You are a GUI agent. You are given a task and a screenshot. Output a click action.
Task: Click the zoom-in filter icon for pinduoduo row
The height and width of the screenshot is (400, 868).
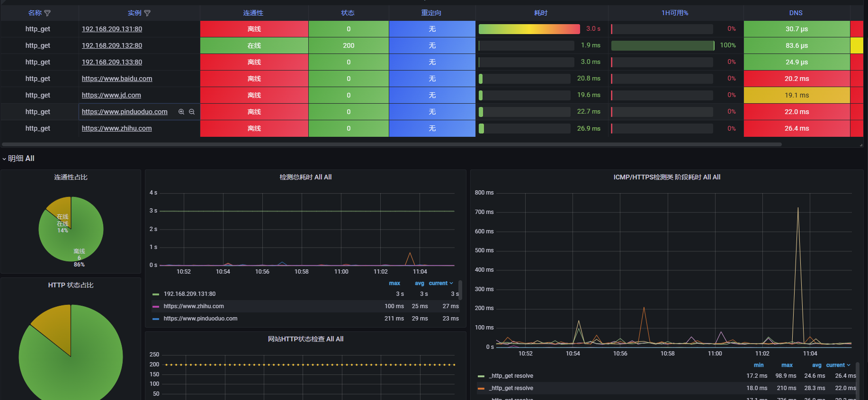pyautogui.click(x=181, y=112)
